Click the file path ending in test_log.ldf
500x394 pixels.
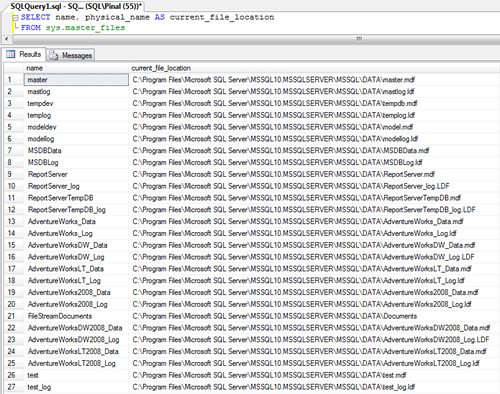coord(274,387)
